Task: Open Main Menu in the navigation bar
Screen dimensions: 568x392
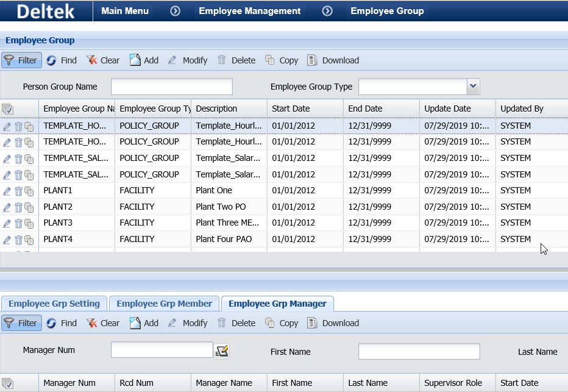Action: point(125,11)
